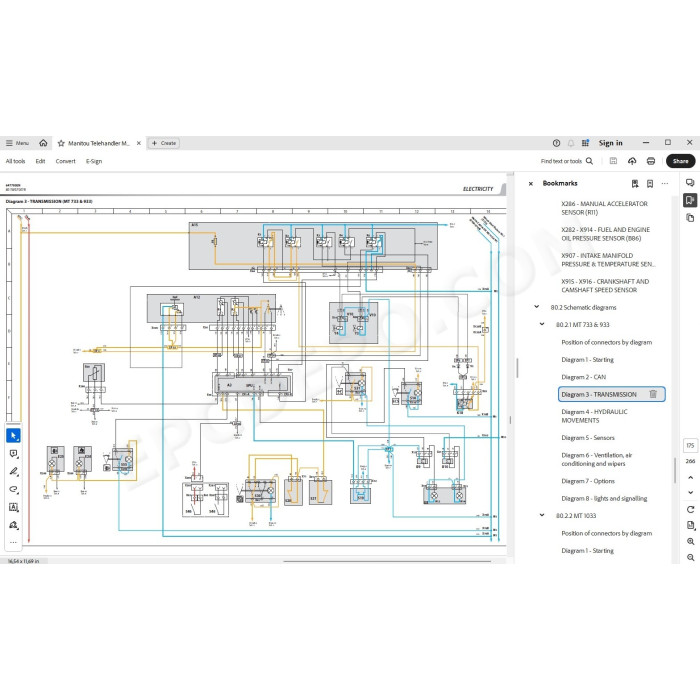Open the hamburger Menu

tap(17, 143)
